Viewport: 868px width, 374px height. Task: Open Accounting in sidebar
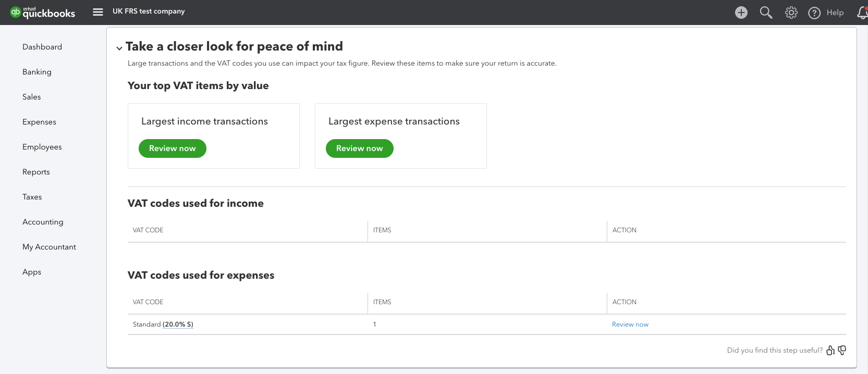tap(43, 222)
